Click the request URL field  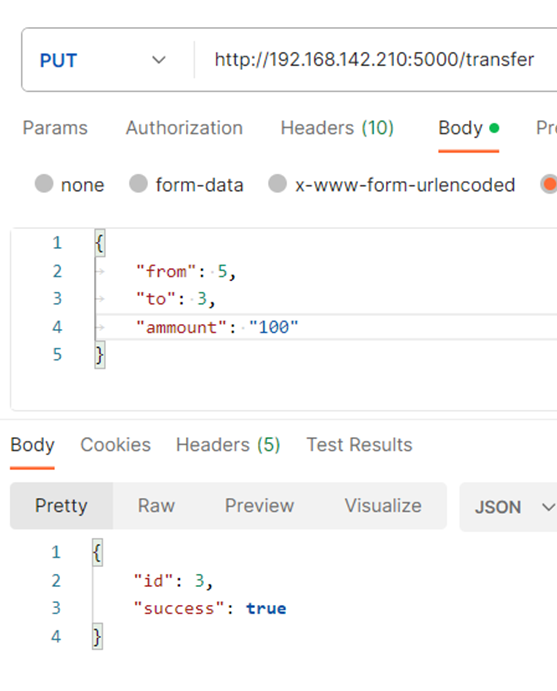coord(376,60)
